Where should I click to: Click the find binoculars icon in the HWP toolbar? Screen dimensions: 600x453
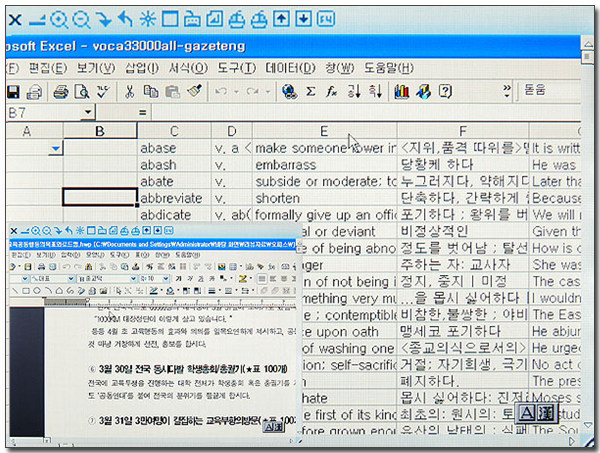88,267
